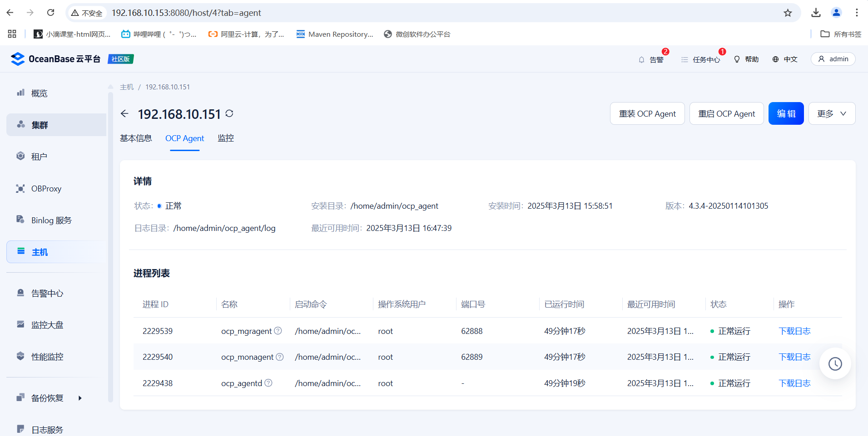Open admin user menu

click(x=833, y=59)
